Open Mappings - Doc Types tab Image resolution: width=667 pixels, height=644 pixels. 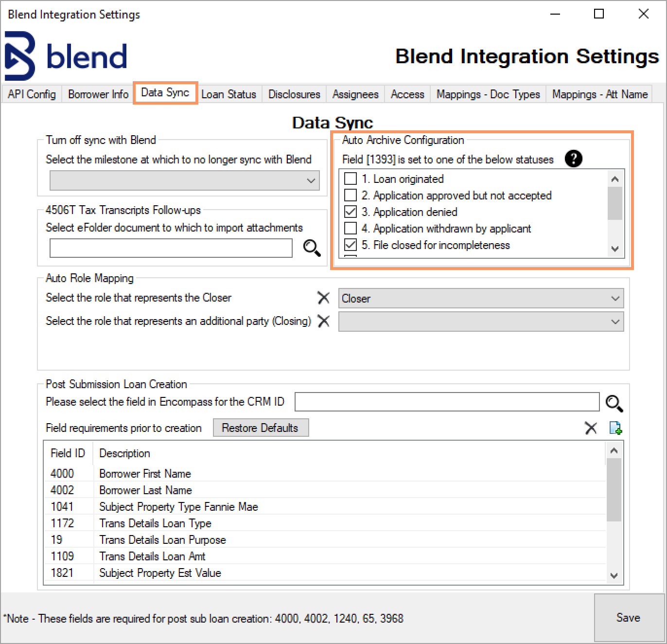[x=488, y=94]
